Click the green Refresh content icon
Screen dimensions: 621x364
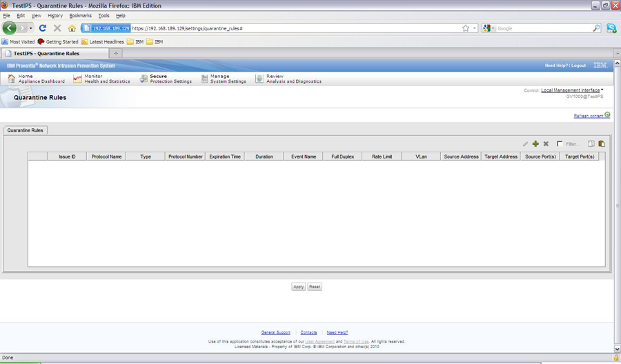(607, 114)
